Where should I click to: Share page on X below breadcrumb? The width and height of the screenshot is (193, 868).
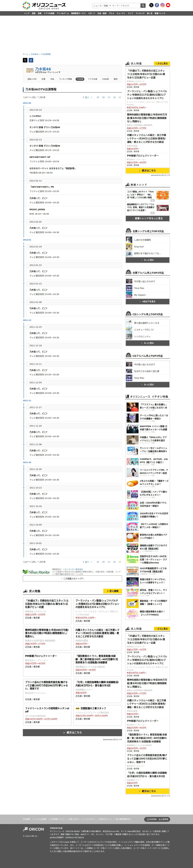pos(25,60)
